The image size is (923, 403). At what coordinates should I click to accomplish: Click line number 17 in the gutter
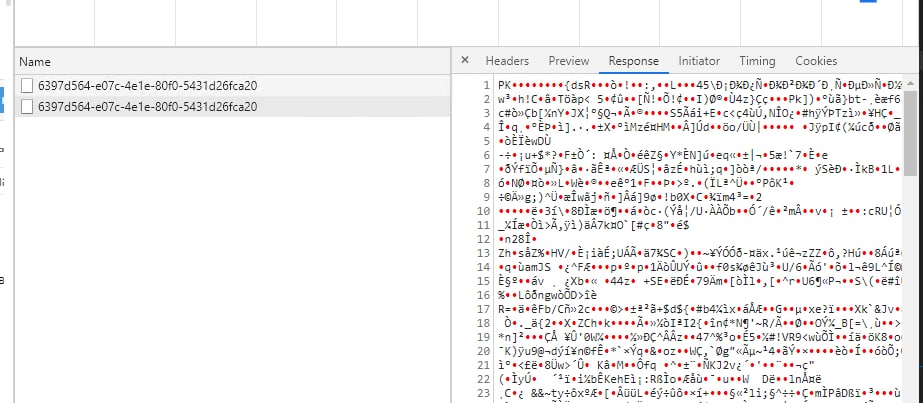tap(484, 309)
